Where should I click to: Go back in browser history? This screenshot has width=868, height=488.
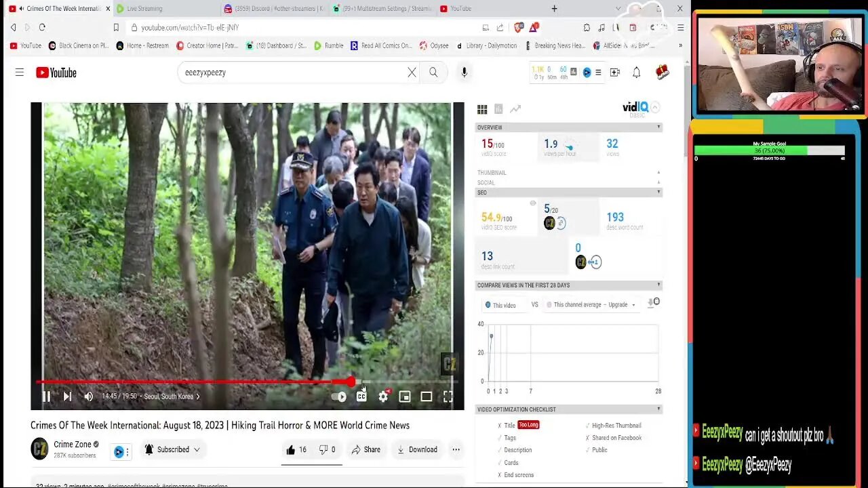point(13,27)
